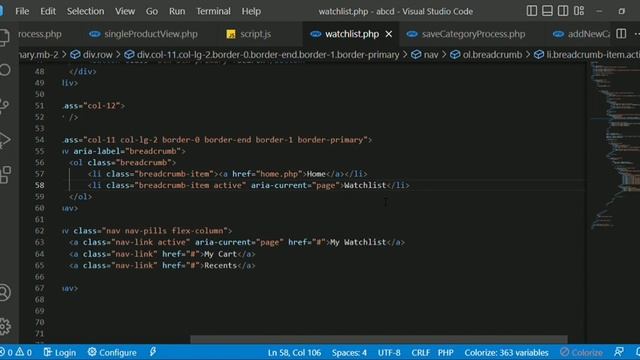The image size is (640, 360).
Task: Open the Accounts menu icon
Action: click(x=5, y=293)
